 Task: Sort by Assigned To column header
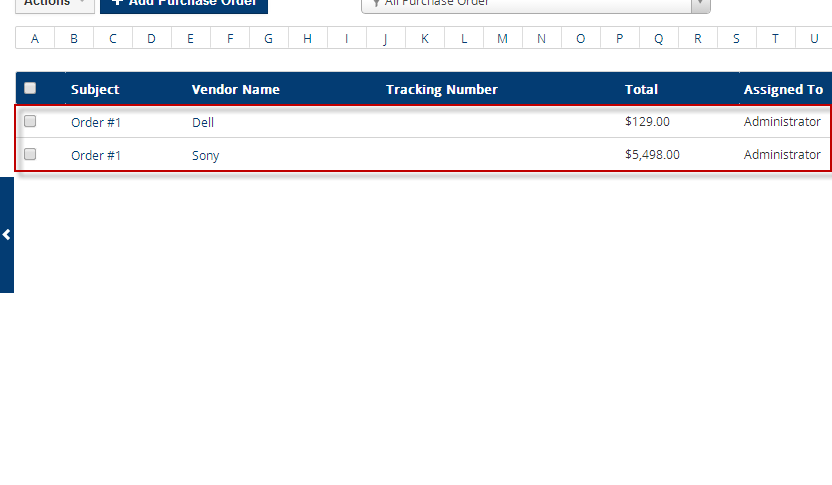[x=783, y=89]
